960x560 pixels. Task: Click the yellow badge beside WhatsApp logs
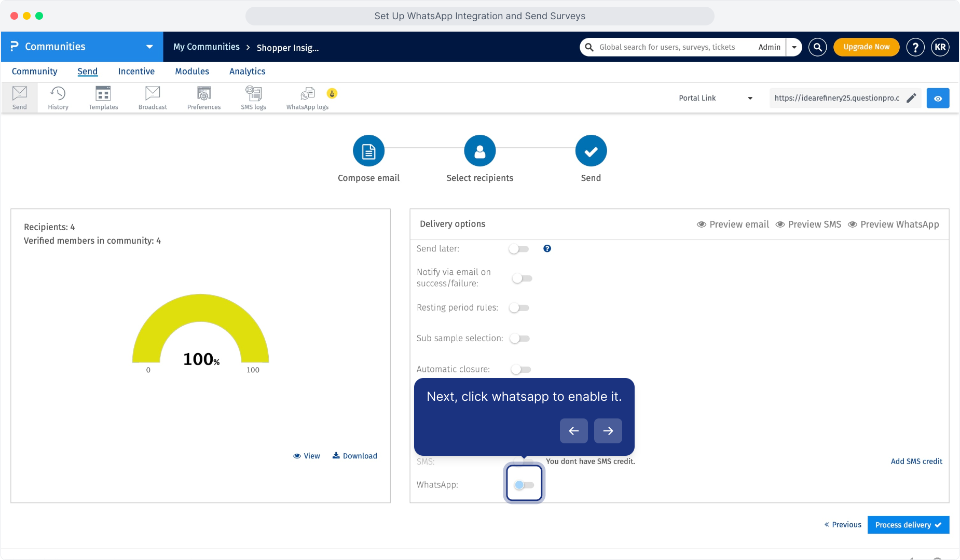click(x=332, y=93)
